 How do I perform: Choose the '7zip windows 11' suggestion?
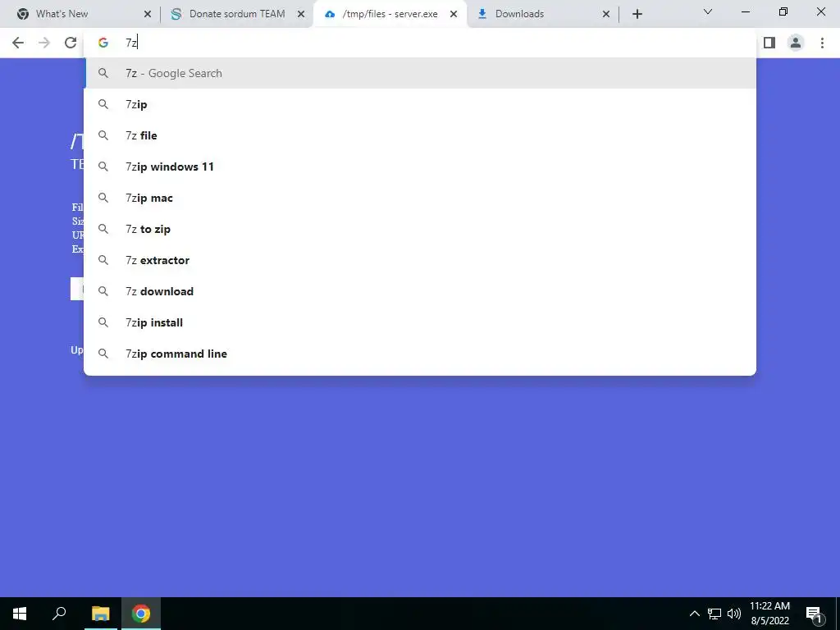tap(420, 167)
